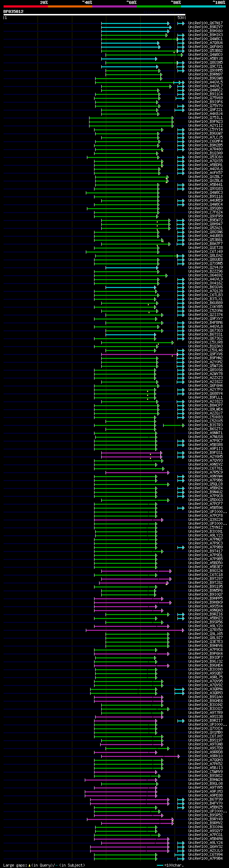229x868 pixels.
Task: Click the red 20% identity legend segment
Action: pos(25,6)
